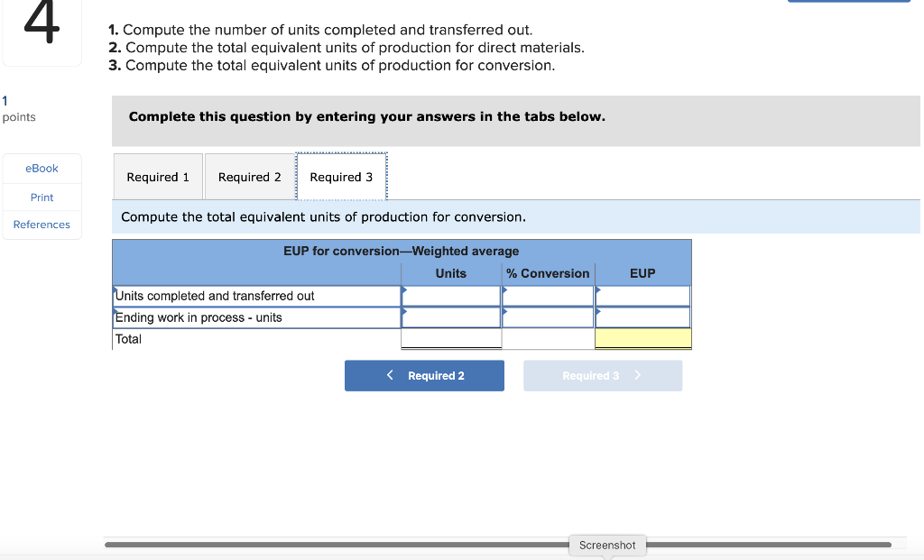Screen dimensions: 924x560
Task: Open the References link
Action: tap(42, 225)
